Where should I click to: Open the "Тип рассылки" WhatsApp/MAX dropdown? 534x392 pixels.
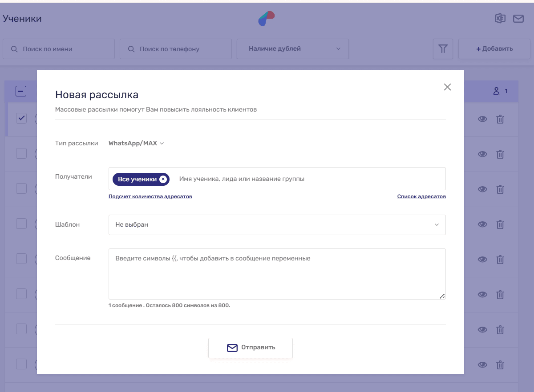coord(136,144)
